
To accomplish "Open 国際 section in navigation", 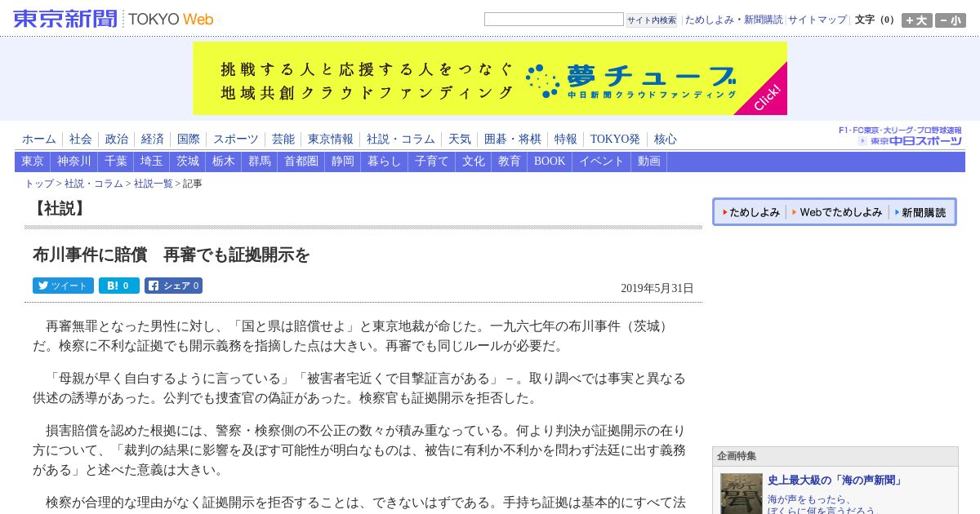I will coord(189,139).
